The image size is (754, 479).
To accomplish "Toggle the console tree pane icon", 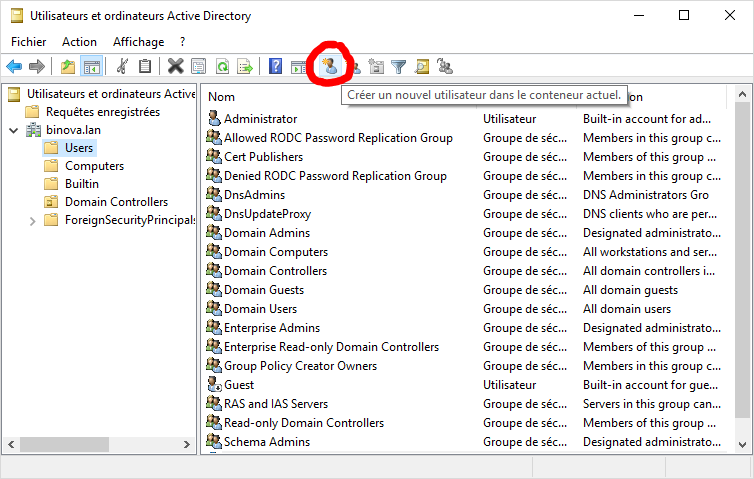I will 91,67.
